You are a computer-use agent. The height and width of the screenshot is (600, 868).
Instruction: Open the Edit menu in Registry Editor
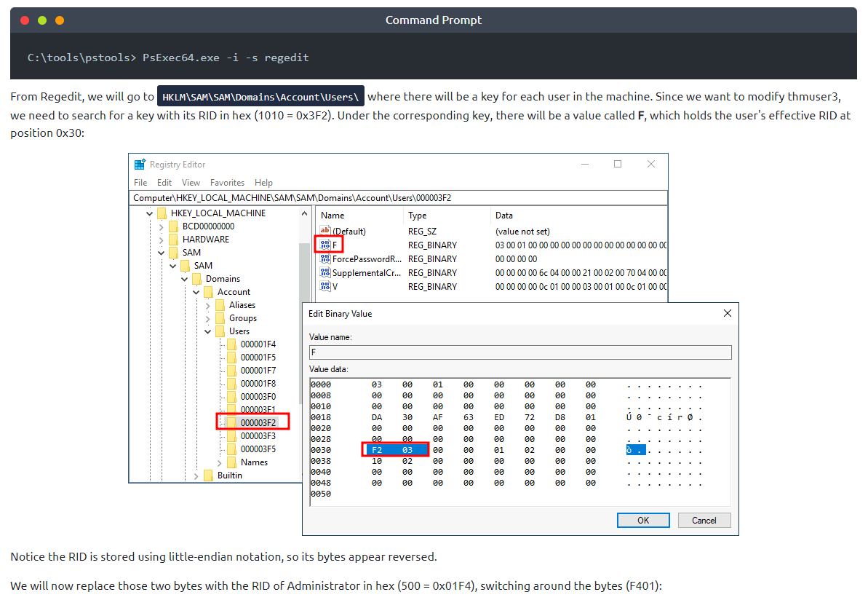point(164,183)
